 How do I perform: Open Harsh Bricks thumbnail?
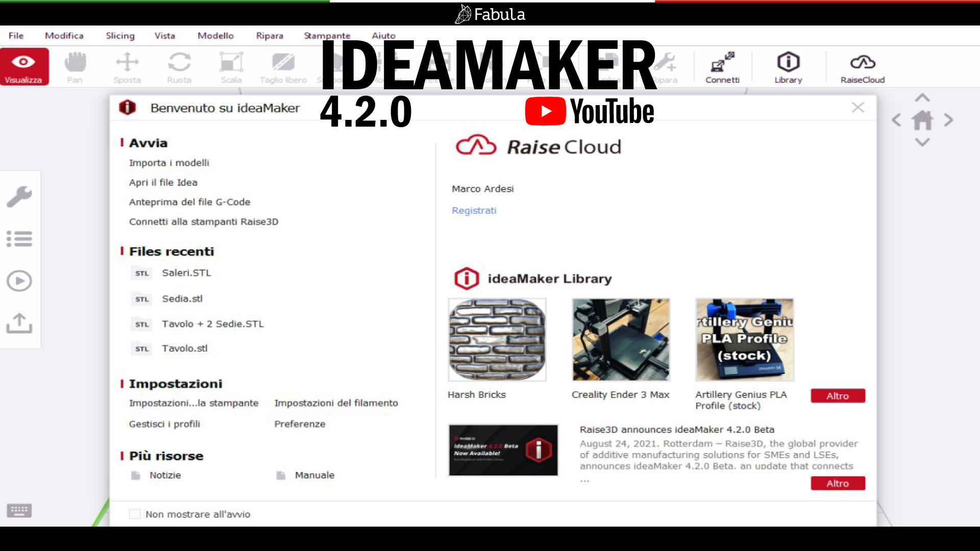(497, 340)
